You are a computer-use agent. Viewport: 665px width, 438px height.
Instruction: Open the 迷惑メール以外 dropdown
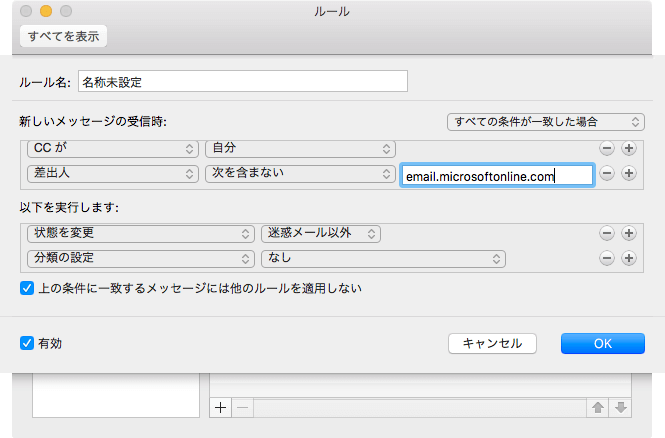click(321, 234)
